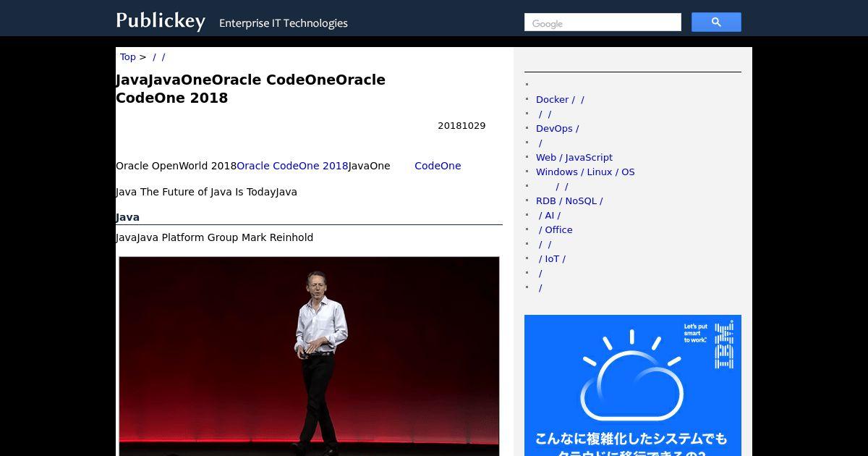
Task: Open the Office category link
Action: coord(556,230)
